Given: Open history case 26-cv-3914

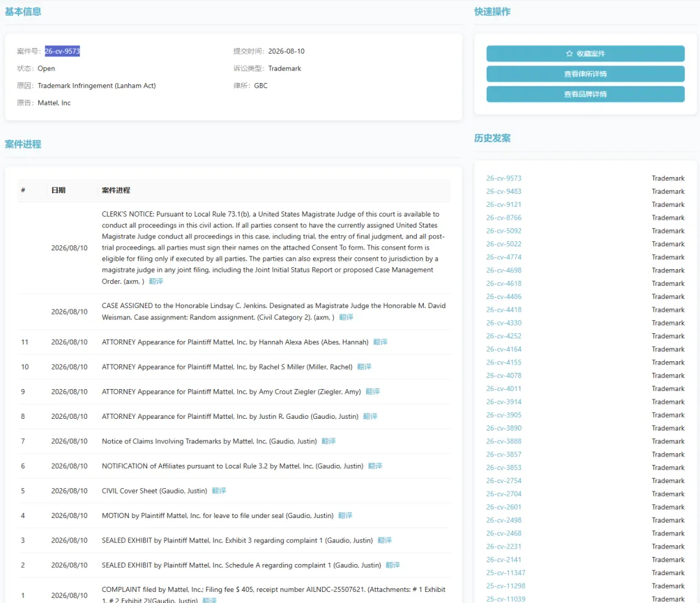Looking at the screenshot, I should [504, 402].
